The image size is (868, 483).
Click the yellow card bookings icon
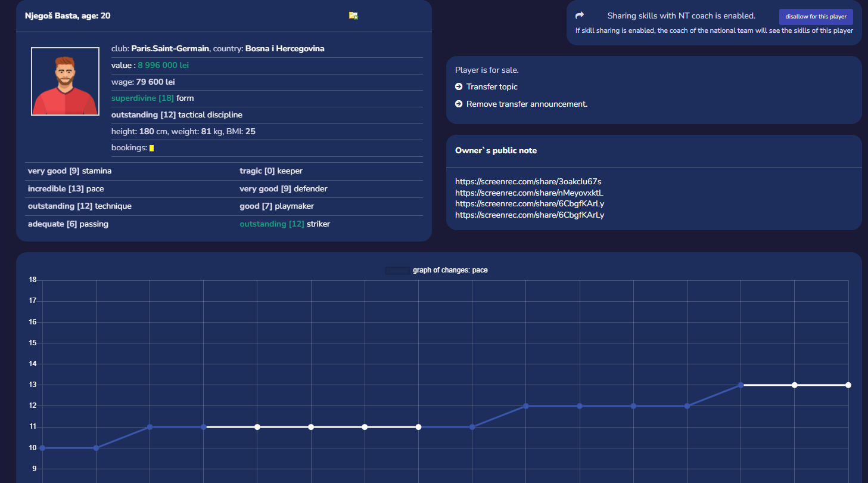coord(152,148)
